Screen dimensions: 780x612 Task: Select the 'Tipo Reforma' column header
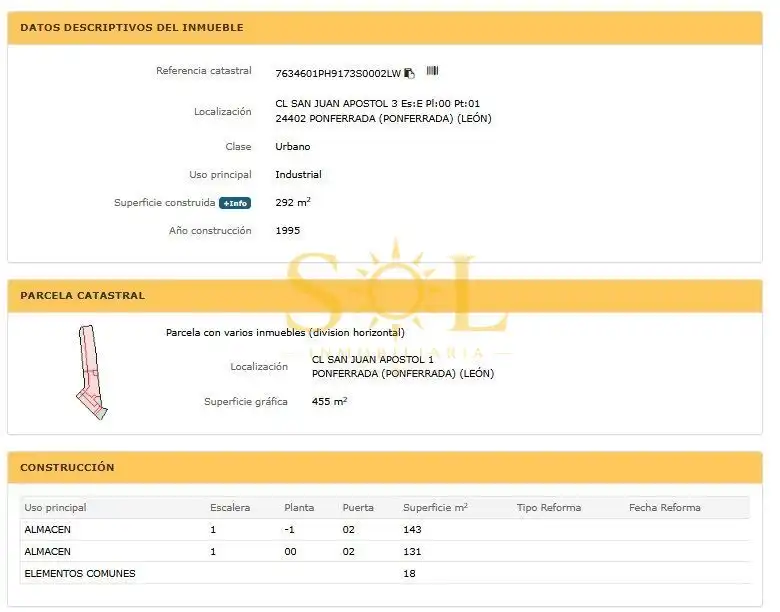point(549,508)
